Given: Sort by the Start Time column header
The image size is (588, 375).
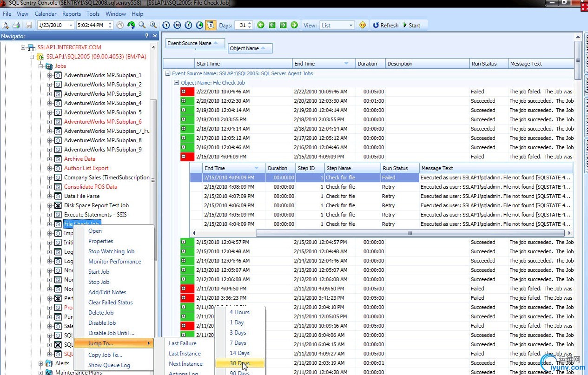Looking at the screenshot, I should click(243, 64).
